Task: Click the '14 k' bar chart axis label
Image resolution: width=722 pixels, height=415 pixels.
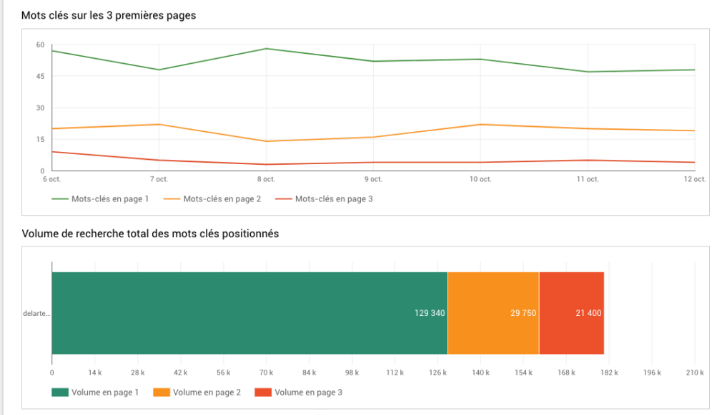Action: [95, 373]
